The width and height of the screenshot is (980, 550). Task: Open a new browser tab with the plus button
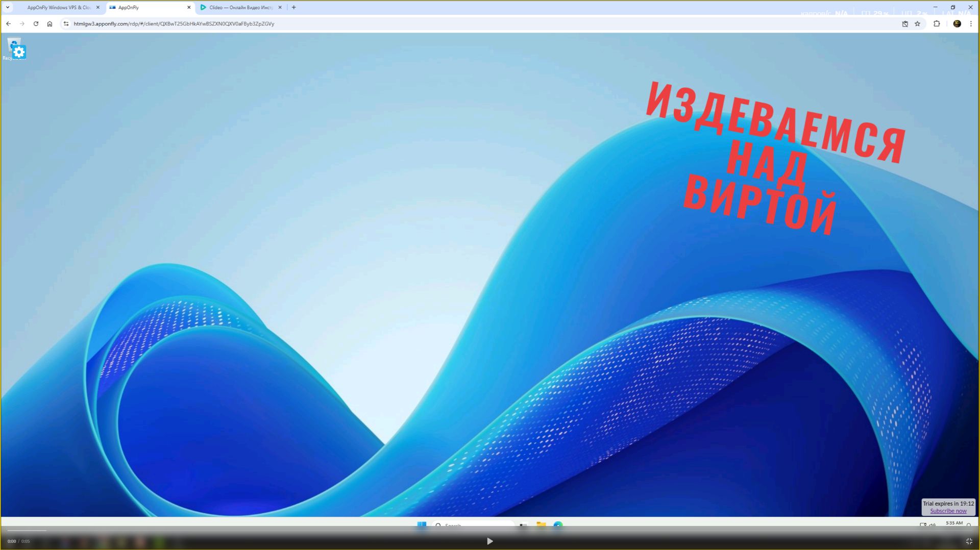pos(293,7)
